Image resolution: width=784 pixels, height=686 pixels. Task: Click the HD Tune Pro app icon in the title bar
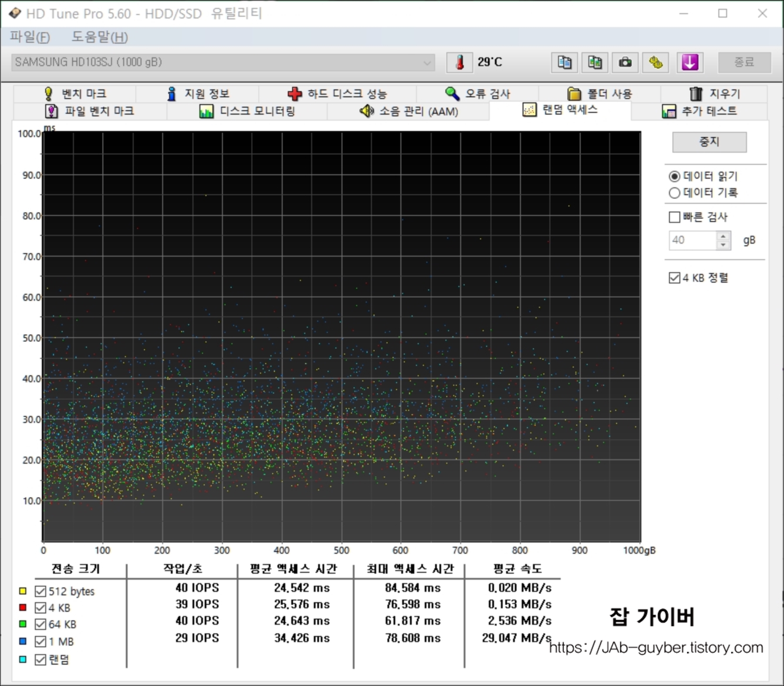pyautogui.click(x=14, y=14)
